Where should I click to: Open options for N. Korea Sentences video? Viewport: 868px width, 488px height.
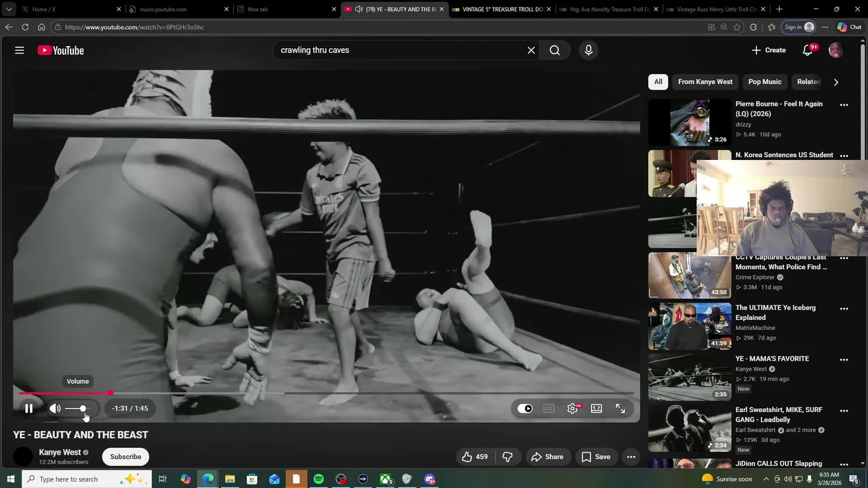click(844, 156)
